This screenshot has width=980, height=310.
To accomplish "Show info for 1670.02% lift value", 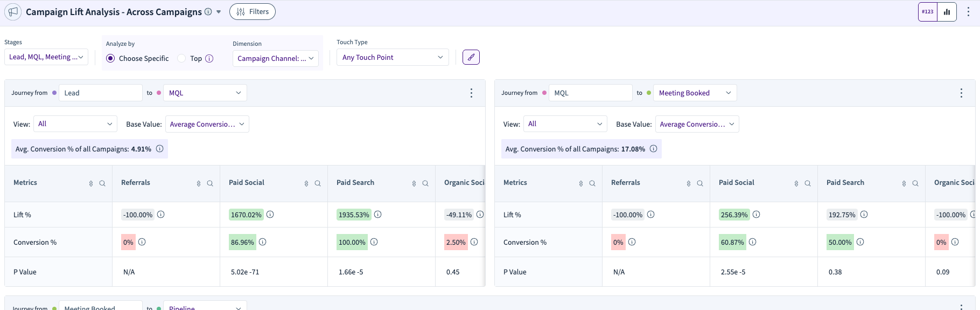I will coord(270,215).
